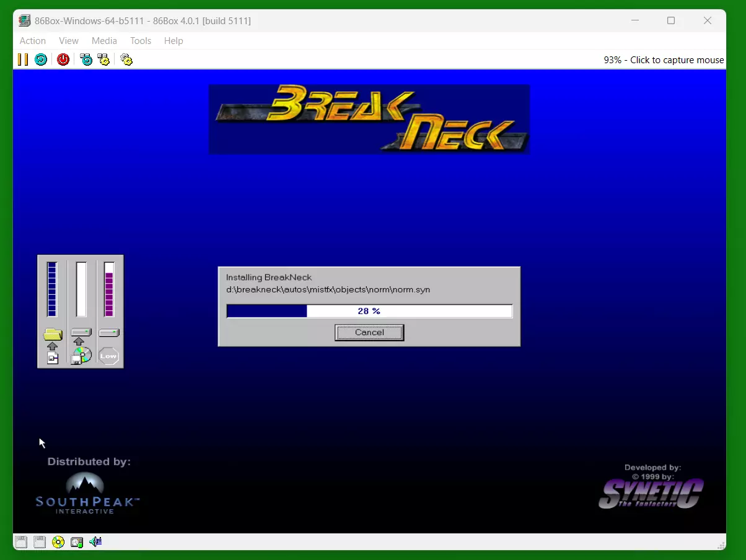Click the red power button icon
The height and width of the screenshot is (560, 746).
tap(63, 59)
